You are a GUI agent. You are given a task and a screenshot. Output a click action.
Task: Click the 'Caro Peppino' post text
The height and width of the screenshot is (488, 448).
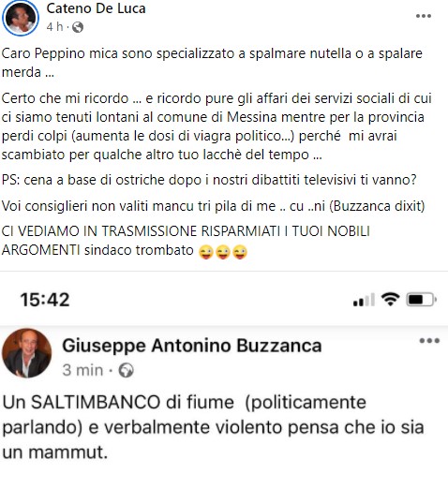[x=212, y=63]
